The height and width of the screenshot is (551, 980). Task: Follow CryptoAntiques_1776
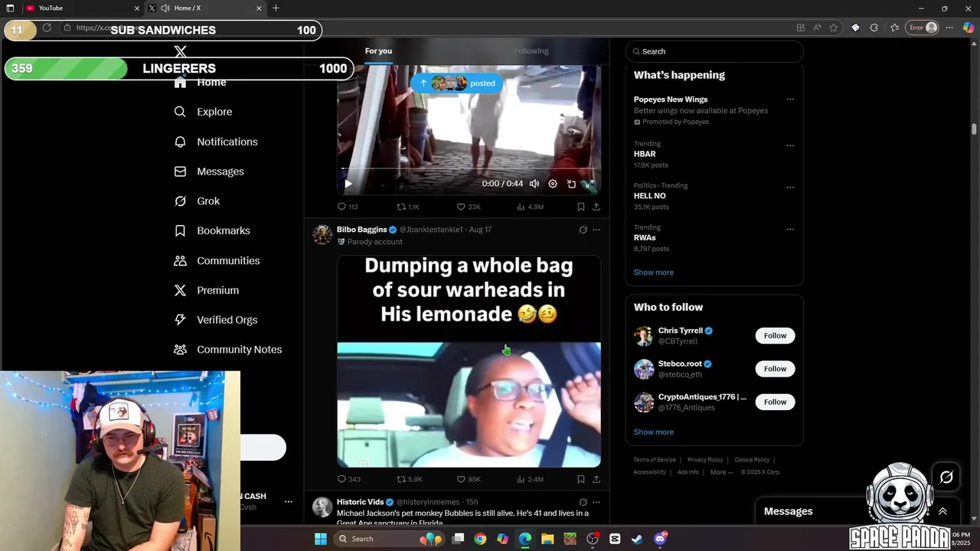(775, 402)
